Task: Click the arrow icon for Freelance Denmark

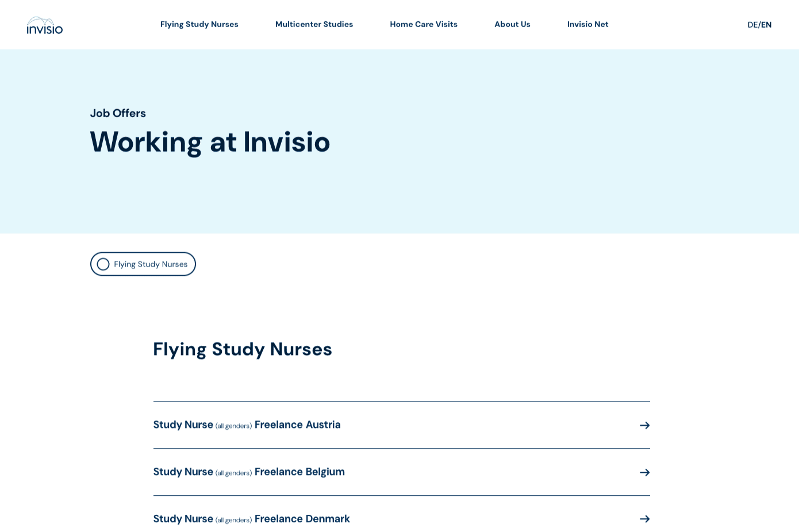Action: click(x=645, y=519)
